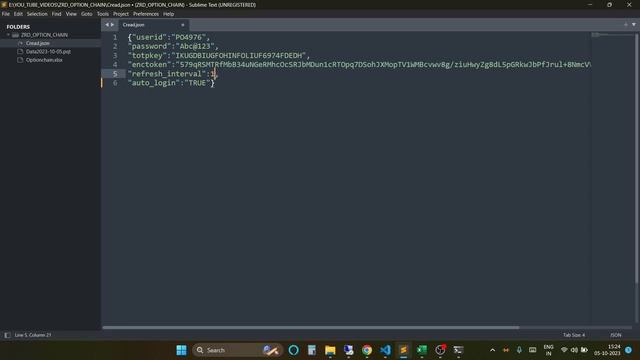This screenshot has width=640, height=360.
Task: Open the computer icon left of Chrome
Action: tap(349, 350)
